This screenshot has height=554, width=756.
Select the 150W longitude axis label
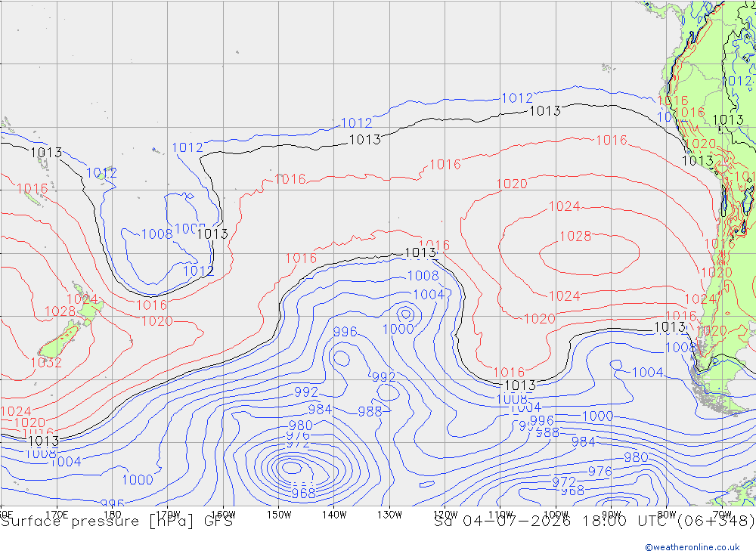tap(279, 515)
